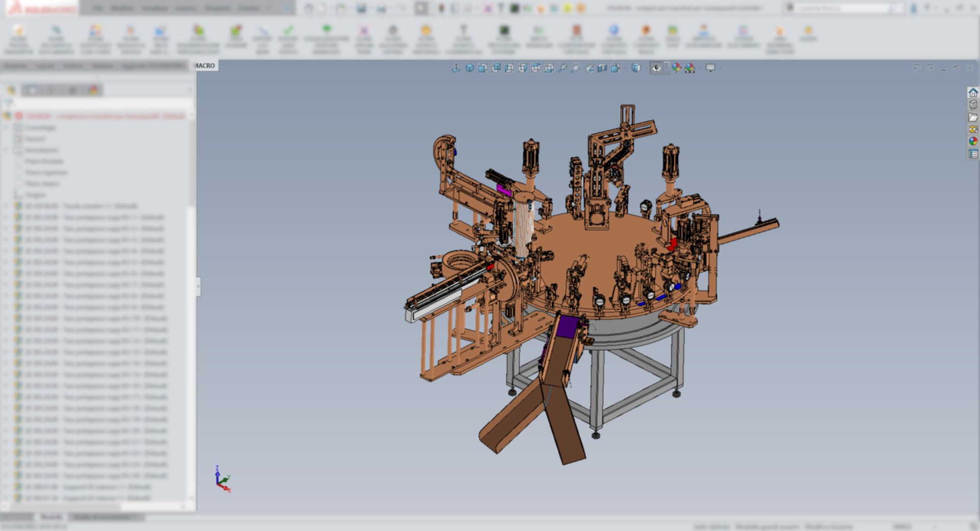Click the Normal To view icon
980x531 pixels.
tap(456, 68)
